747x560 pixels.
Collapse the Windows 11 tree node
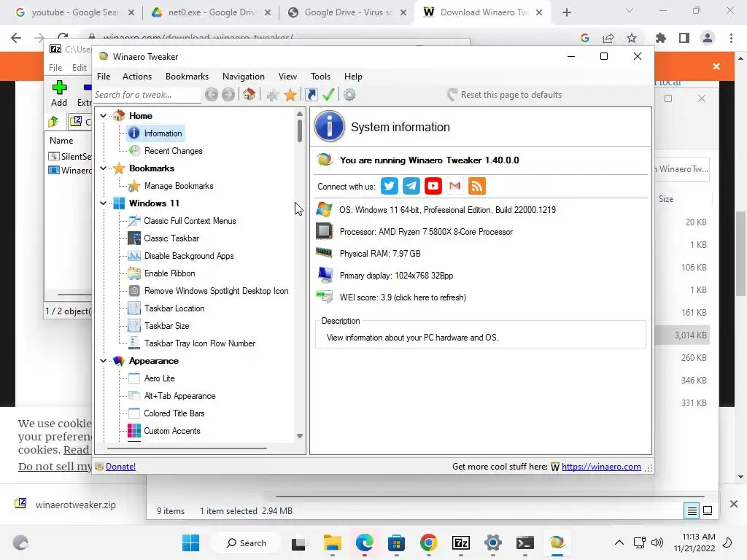[x=103, y=203]
